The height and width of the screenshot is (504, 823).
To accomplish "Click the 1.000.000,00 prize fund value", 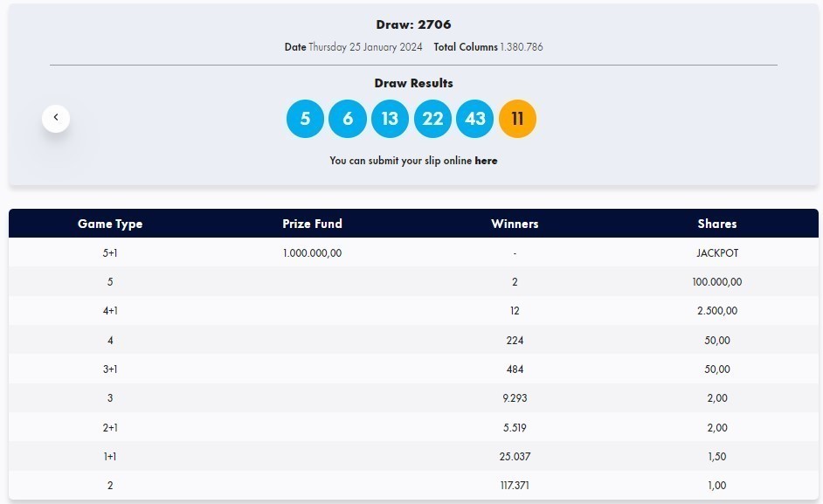I will click(312, 253).
